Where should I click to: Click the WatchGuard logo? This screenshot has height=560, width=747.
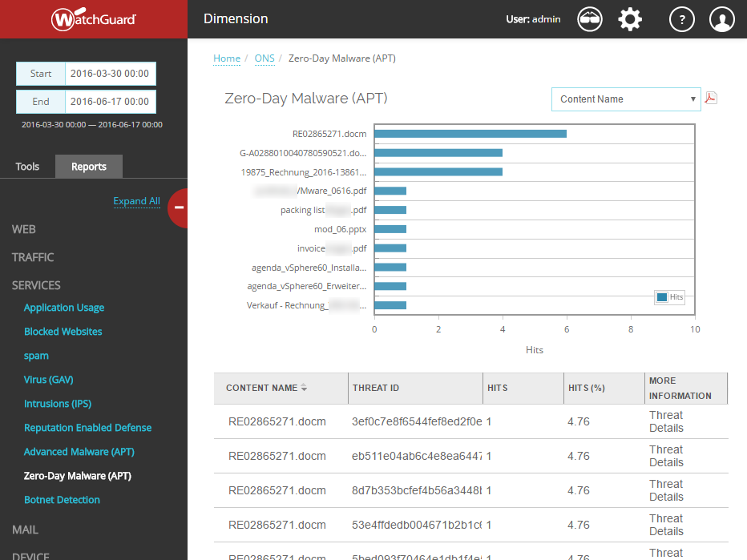coord(93,19)
